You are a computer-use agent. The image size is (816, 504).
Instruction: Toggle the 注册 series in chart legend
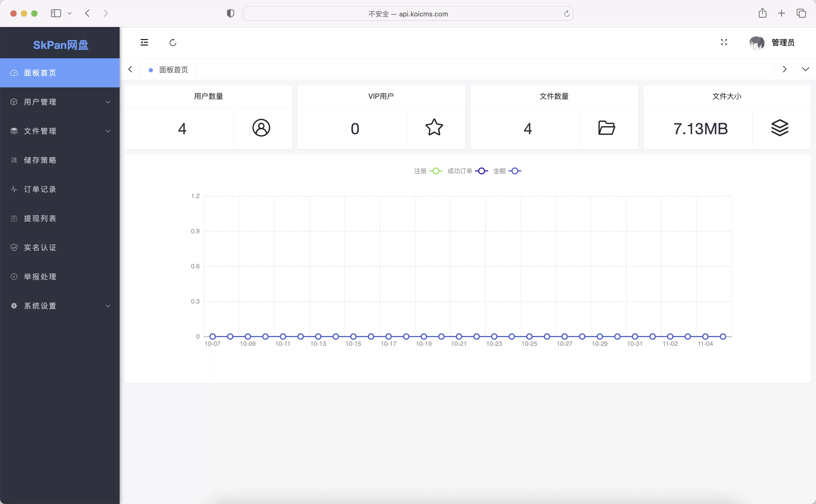tap(428, 171)
